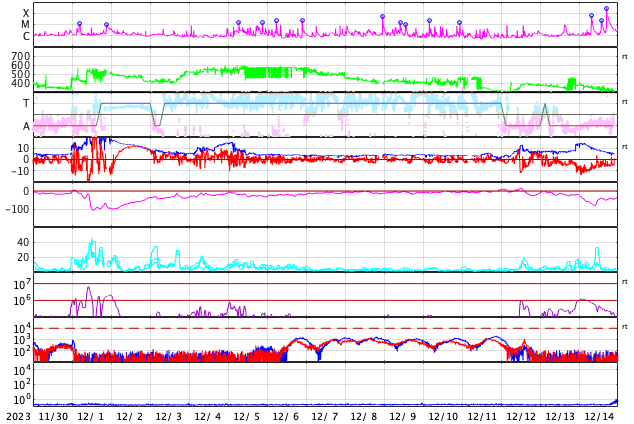Click the 40 axis label on cyan panel
This screenshot has height=424, width=634.
(23, 242)
